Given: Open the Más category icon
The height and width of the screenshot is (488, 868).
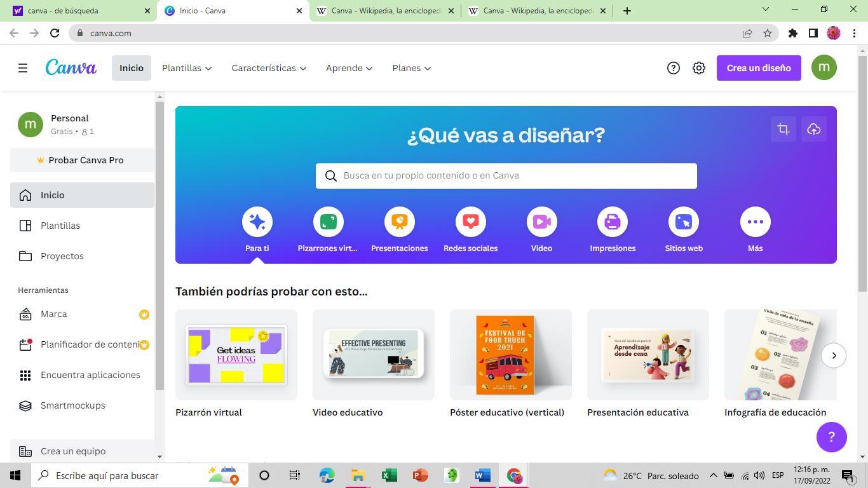Looking at the screenshot, I should coord(756,222).
